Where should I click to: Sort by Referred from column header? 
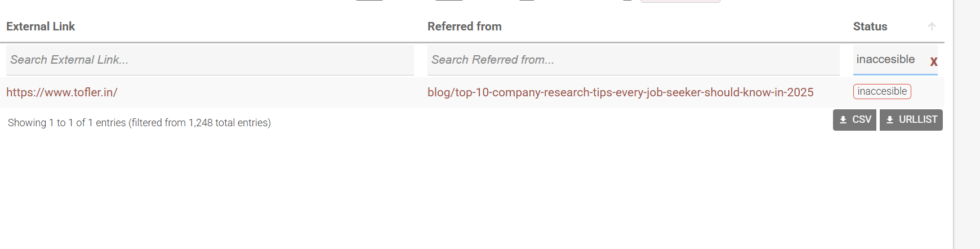tap(464, 26)
